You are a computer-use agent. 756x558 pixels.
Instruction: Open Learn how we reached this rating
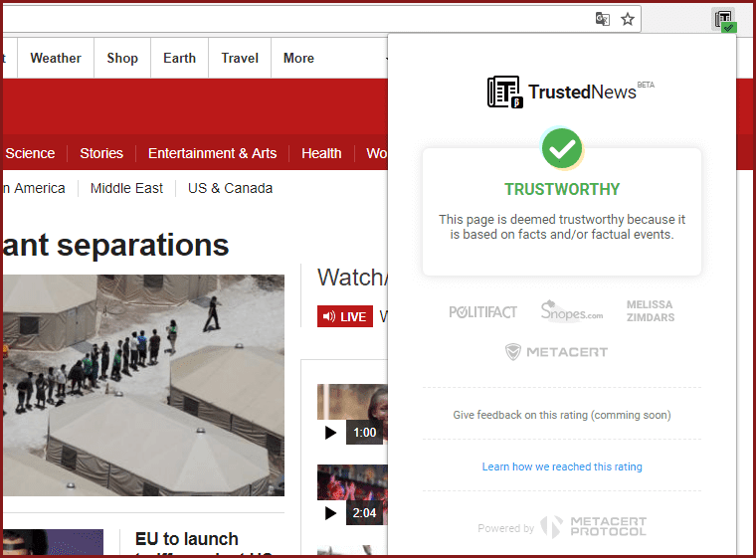click(x=562, y=466)
